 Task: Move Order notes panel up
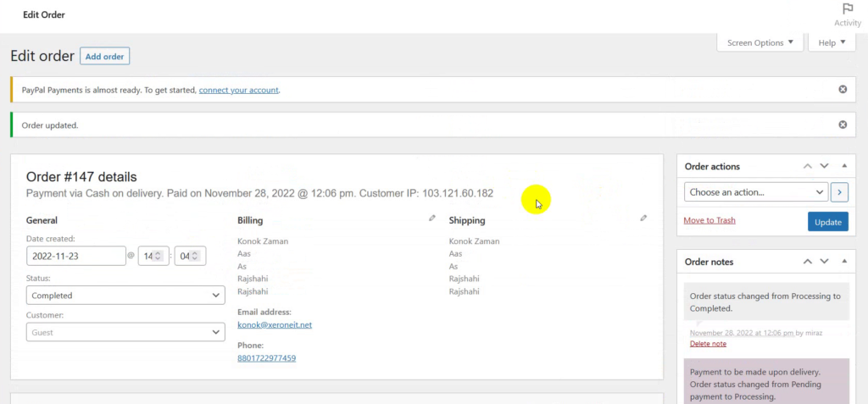click(x=808, y=261)
